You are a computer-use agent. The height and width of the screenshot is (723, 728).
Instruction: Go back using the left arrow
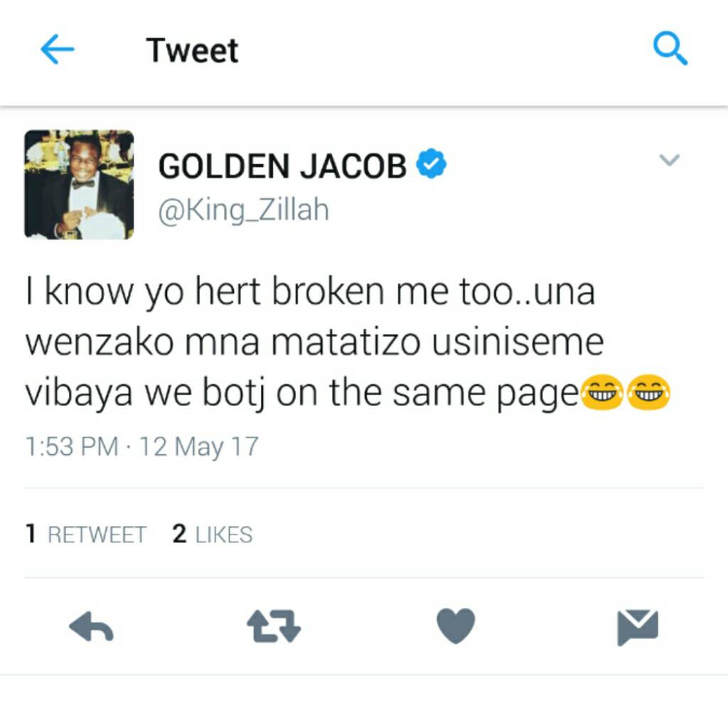58,49
